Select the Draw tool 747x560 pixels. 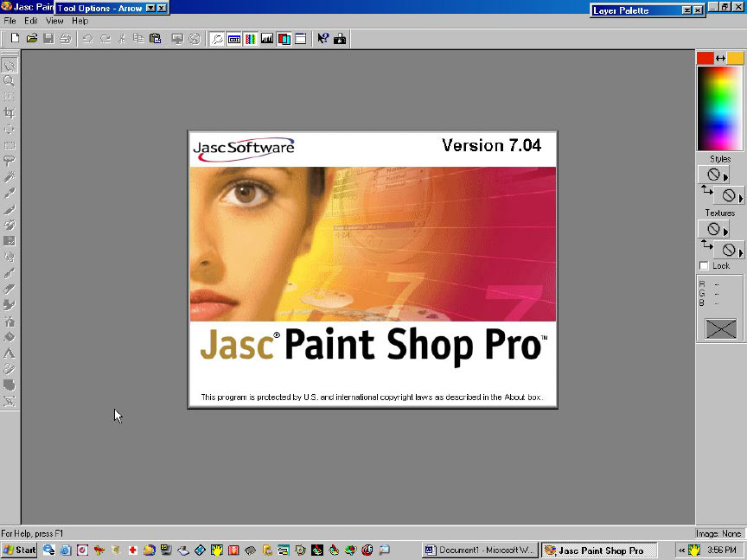point(9,370)
